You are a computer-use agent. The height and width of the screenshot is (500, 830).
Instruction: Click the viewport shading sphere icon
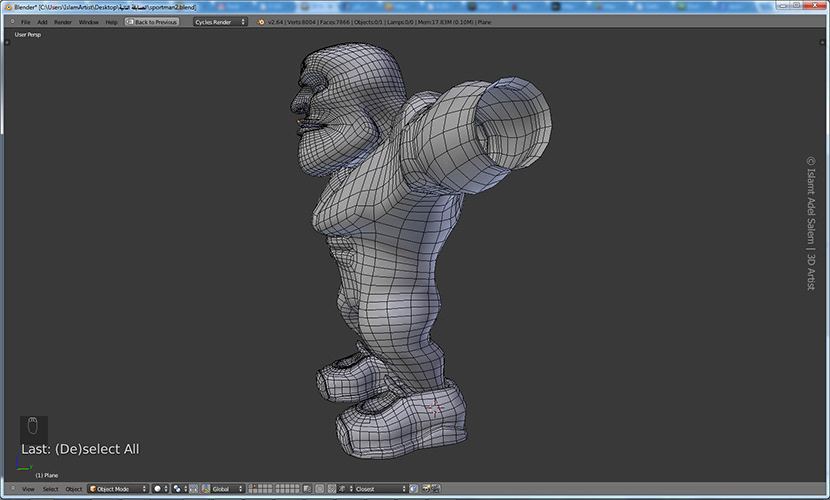coord(159,489)
